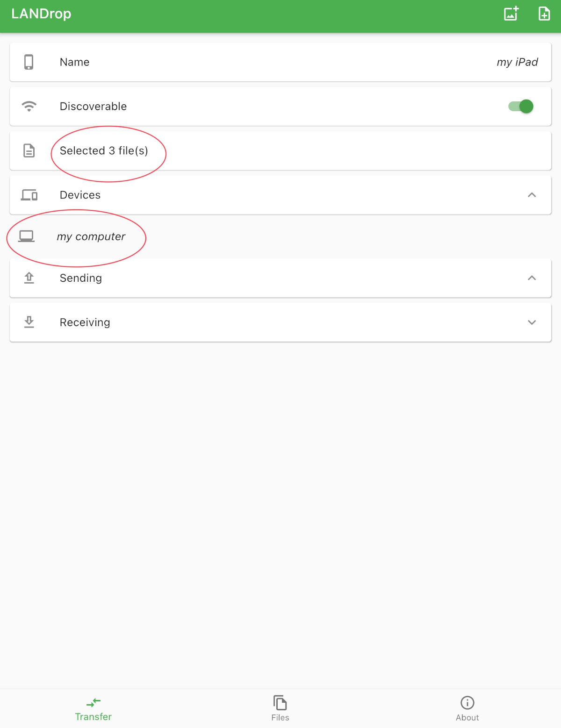This screenshot has height=728, width=561.
Task: Click the devices icon in Devices row
Action: (29, 195)
